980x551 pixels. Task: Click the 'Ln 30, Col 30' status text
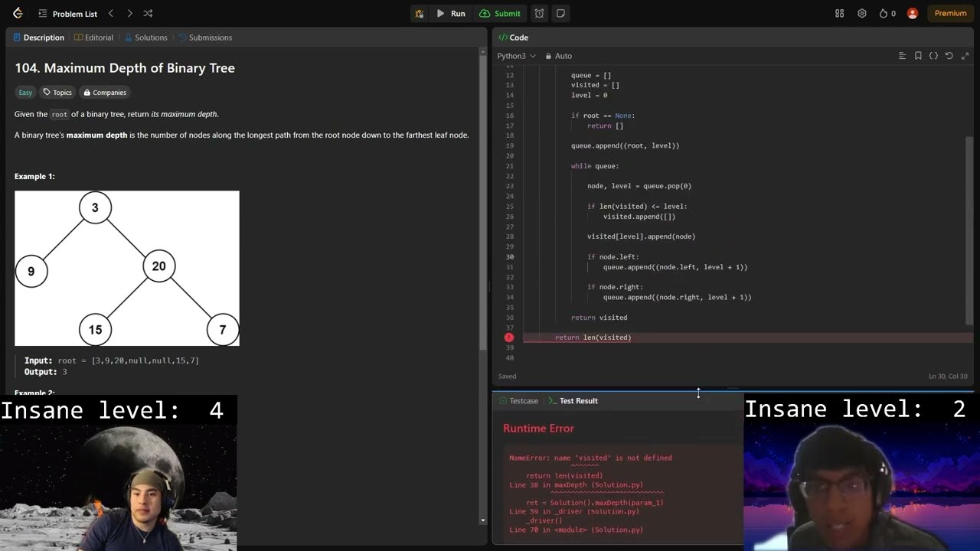(x=948, y=377)
